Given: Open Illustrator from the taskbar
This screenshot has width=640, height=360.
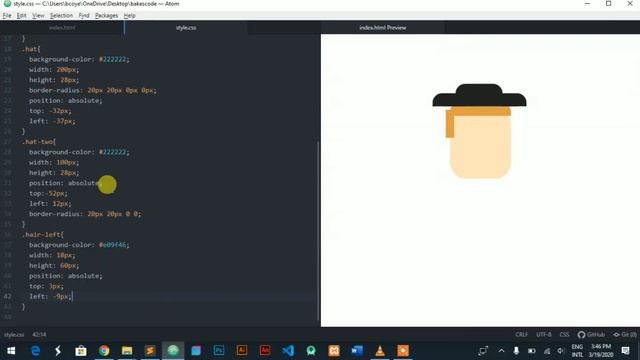Looking at the screenshot, I should click(x=242, y=351).
